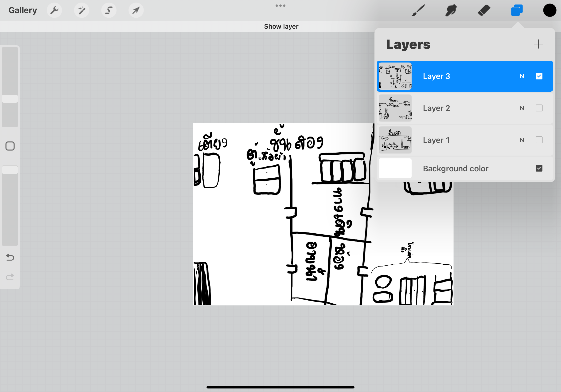
Task: Select the Selection tool S icon
Action: 109,10
